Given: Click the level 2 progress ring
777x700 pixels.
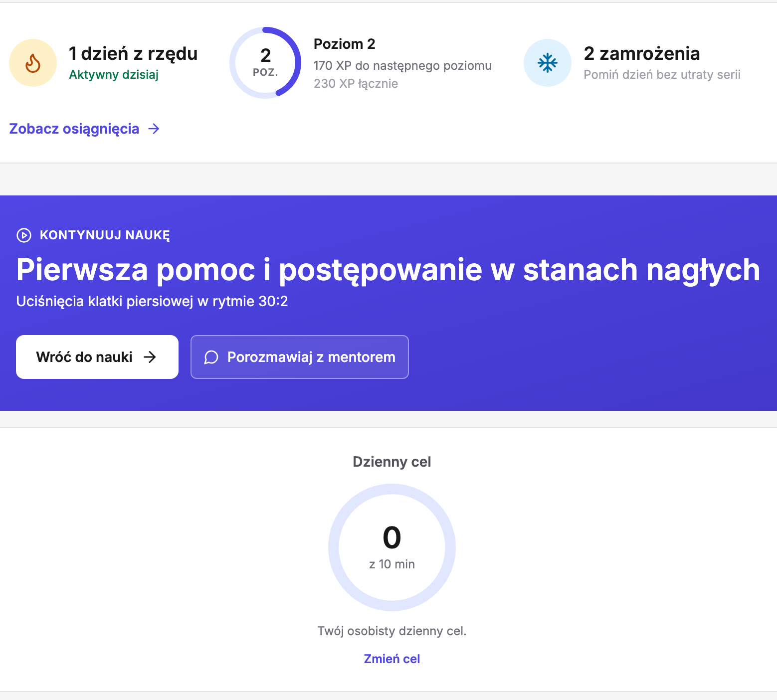Looking at the screenshot, I should (x=265, y=63).
